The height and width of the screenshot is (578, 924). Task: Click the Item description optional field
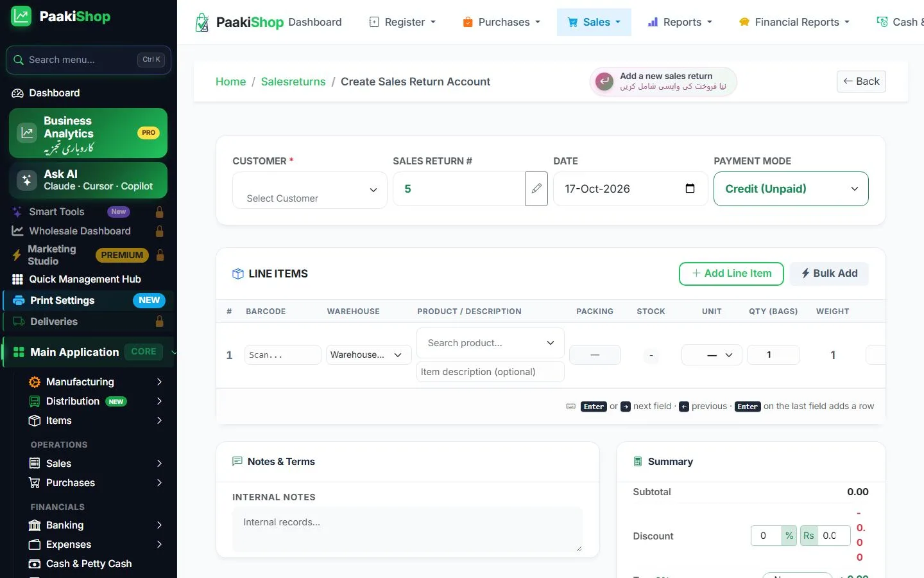pos(491,372)
